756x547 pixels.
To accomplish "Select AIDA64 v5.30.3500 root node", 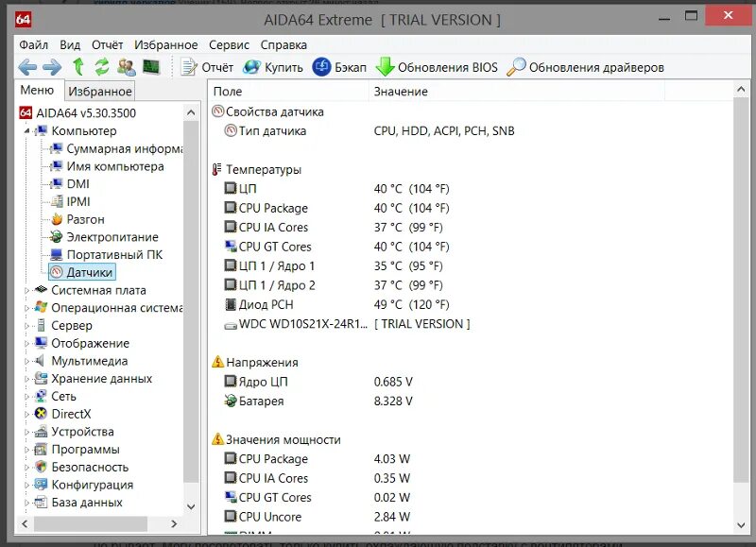I will [x=77, y=113].
